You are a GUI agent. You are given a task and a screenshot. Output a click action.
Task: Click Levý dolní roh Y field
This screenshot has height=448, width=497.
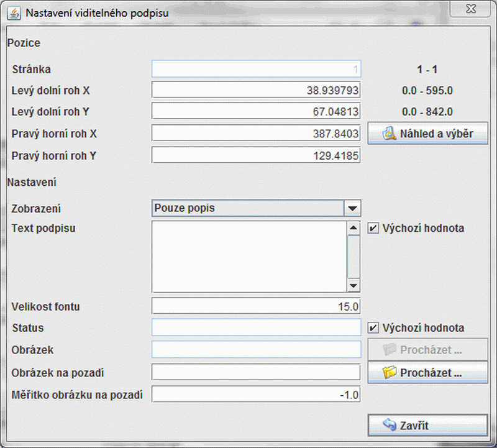256,111
